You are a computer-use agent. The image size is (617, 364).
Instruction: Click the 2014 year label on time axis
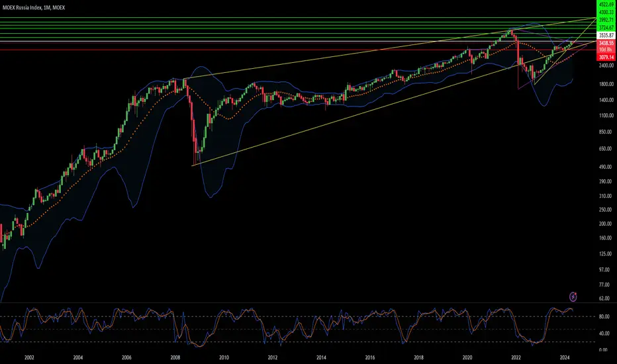click(321, 357)
